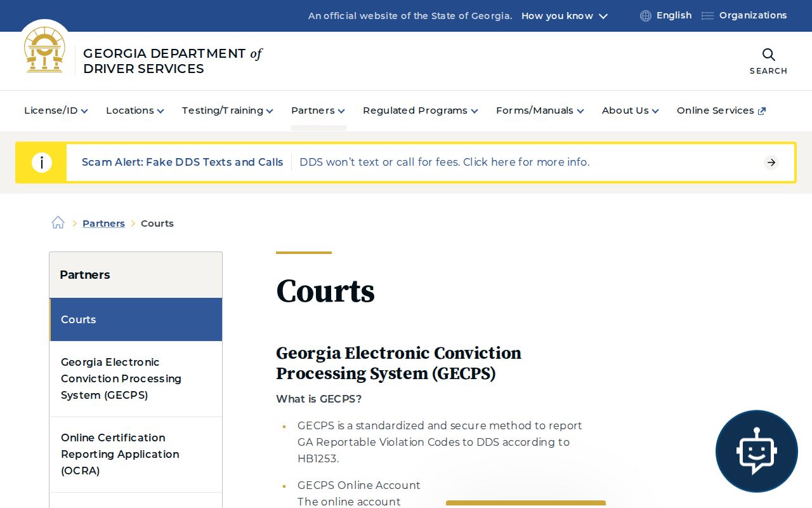This screenshot has height=508, width=812.
Task: Expand the License/ID menu
Action: (56, 110)
